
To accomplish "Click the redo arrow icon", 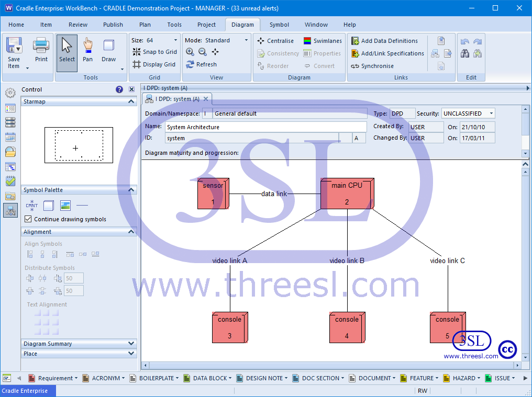I will [478, 41].
